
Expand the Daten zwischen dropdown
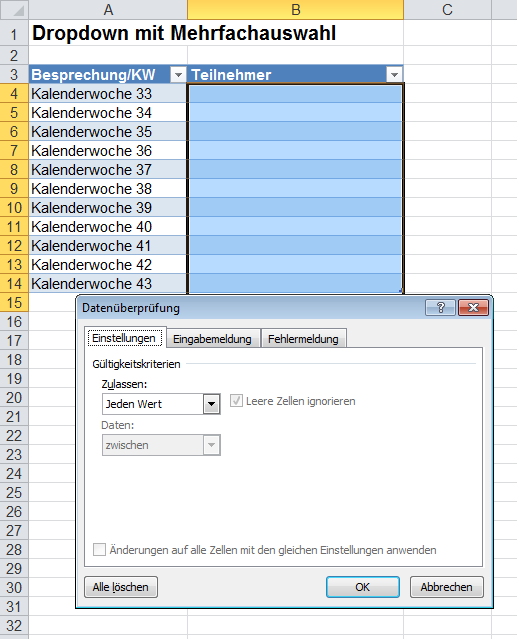(211, 445)
